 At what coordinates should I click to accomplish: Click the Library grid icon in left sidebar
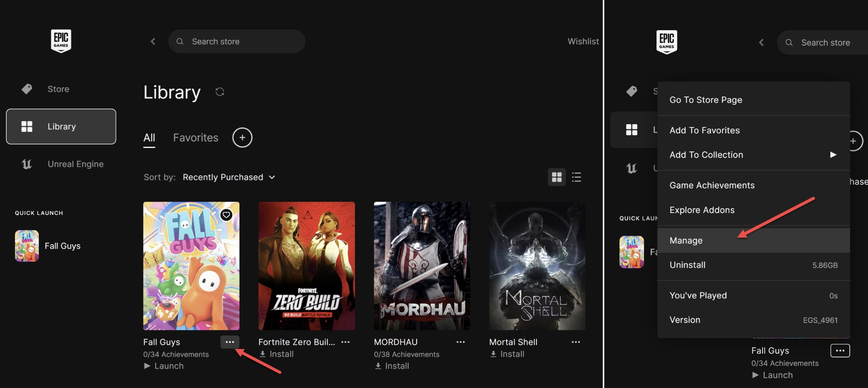tap(27, 127)
